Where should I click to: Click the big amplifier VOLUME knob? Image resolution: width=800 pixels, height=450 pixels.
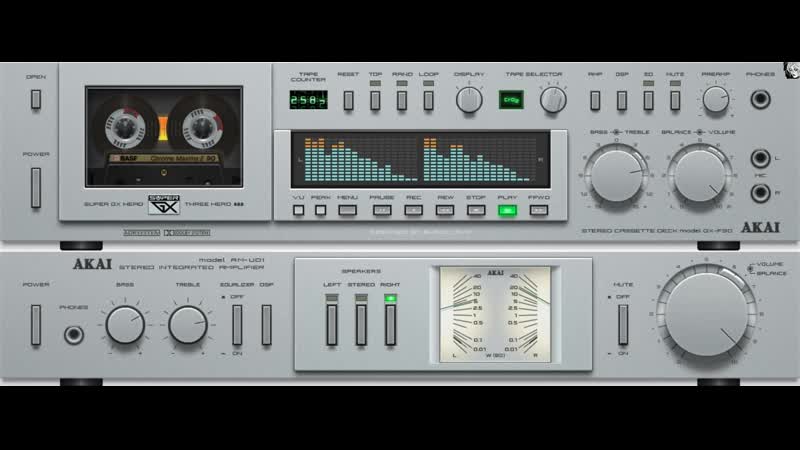coord(707,314)
